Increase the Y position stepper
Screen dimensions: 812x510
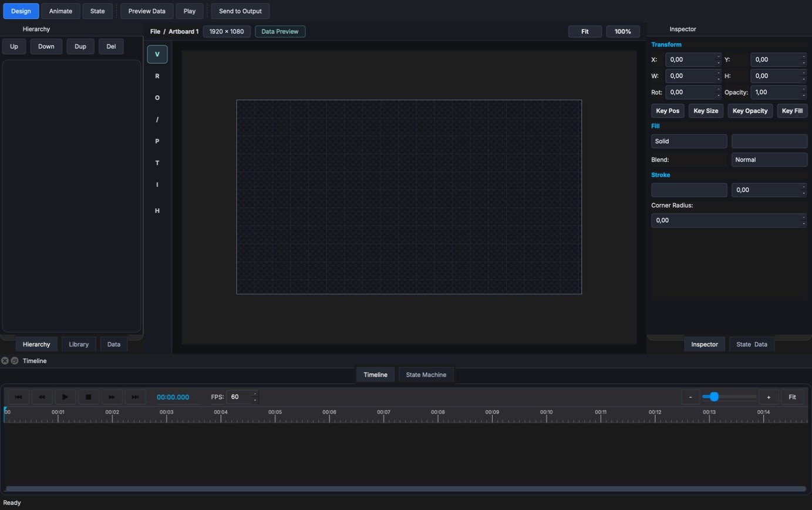804,56
